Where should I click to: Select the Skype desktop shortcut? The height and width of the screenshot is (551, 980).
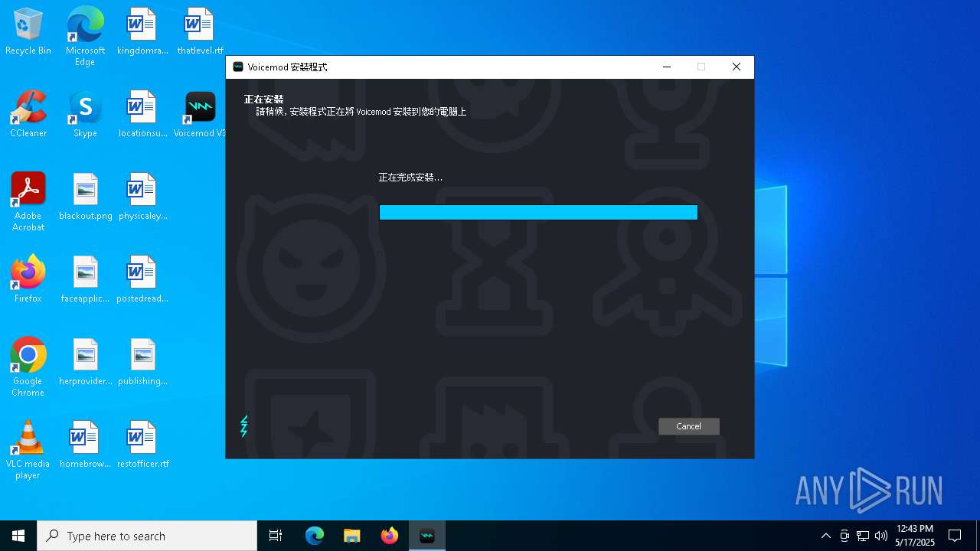(x=85, y=115)
